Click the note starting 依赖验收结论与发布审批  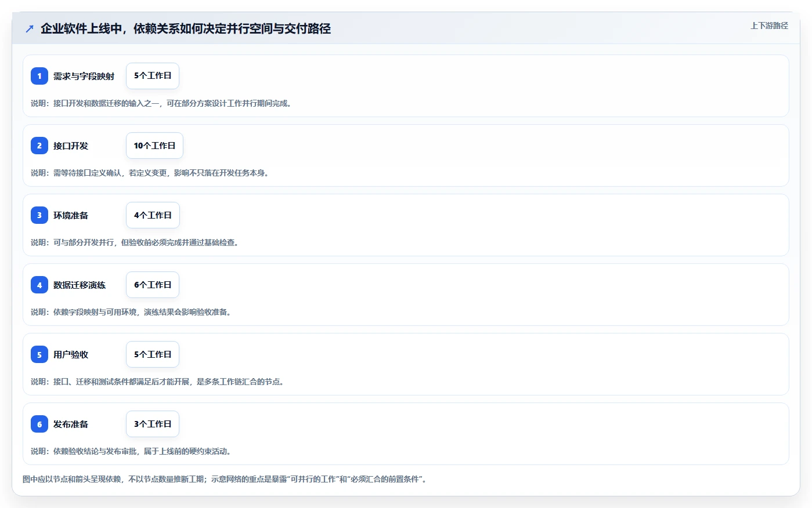point(132,451)
